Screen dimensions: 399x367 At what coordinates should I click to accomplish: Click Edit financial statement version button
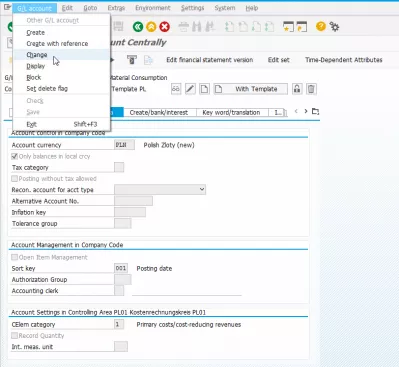tap(210, 60)
